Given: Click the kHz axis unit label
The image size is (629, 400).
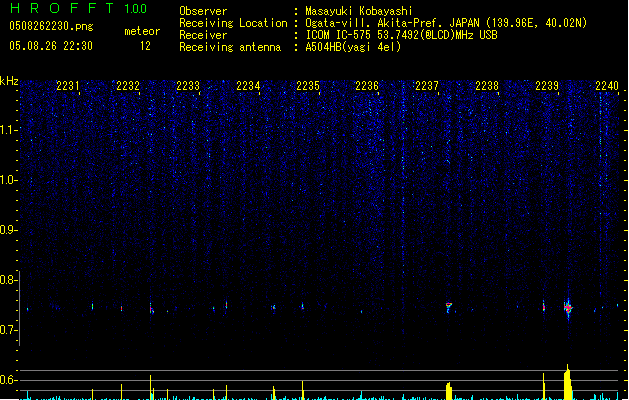Looking at the screenshot, I should [x=9, y=81].
